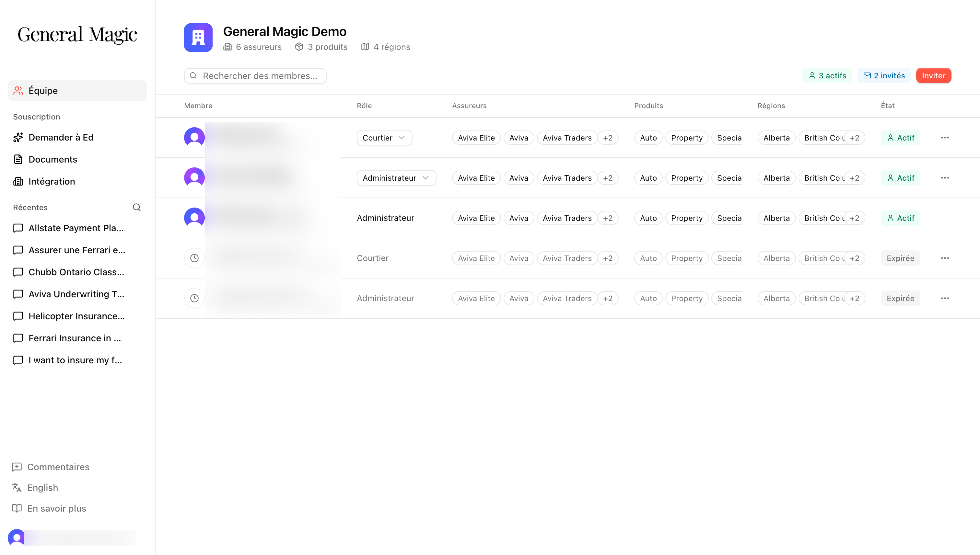Click the Alberta chip in the Administrateur dropdown row
The height and width of the screenshot is (555, 980).
[x=776, y=178]
